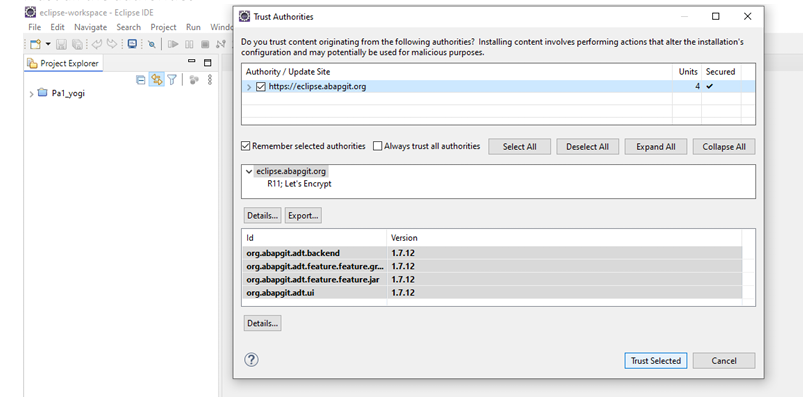The width and height of the screenshot is (807, 404).
Task: Click the Secured check mark for abapgit row
Action: [710, 86]
